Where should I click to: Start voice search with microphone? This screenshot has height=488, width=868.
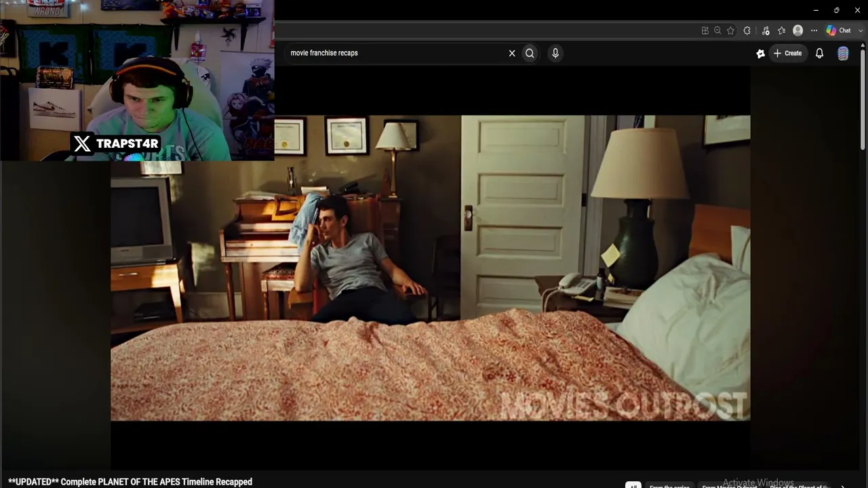pyautogui.click(x=555, y=53)
